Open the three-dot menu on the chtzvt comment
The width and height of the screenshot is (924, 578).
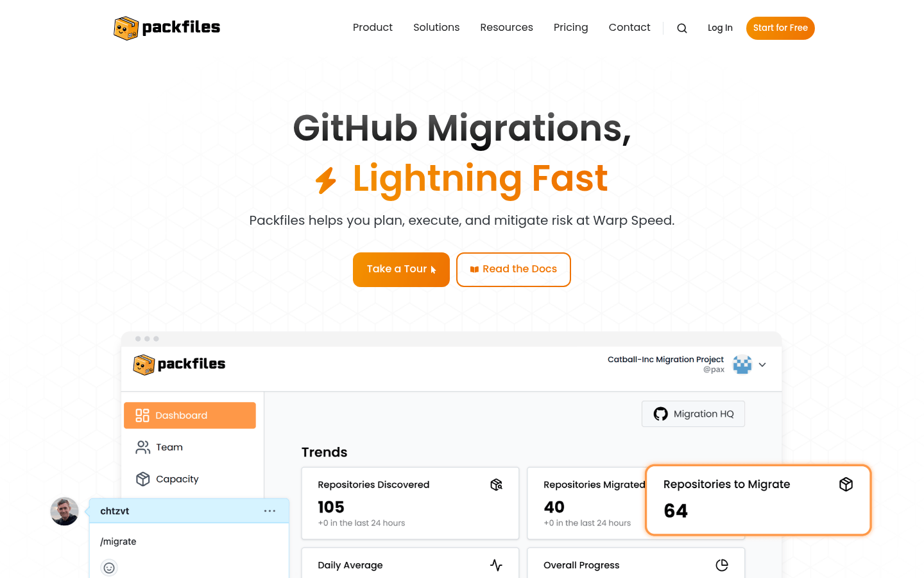[269, 511]
